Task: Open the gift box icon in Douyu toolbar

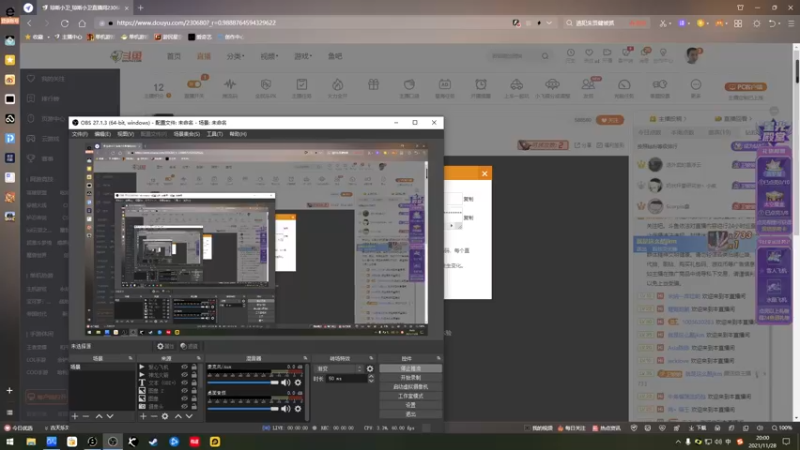Action: 373,85
